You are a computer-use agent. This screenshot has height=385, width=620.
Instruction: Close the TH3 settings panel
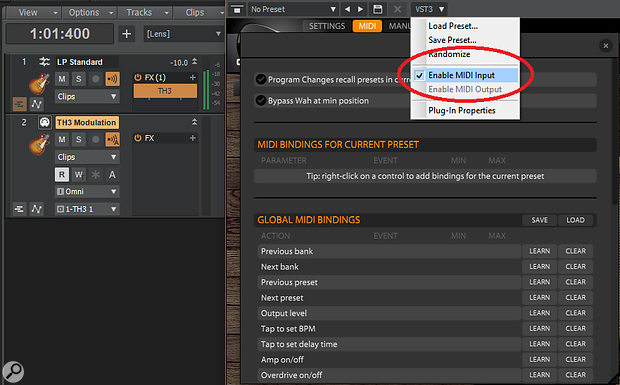coord(605,46)
